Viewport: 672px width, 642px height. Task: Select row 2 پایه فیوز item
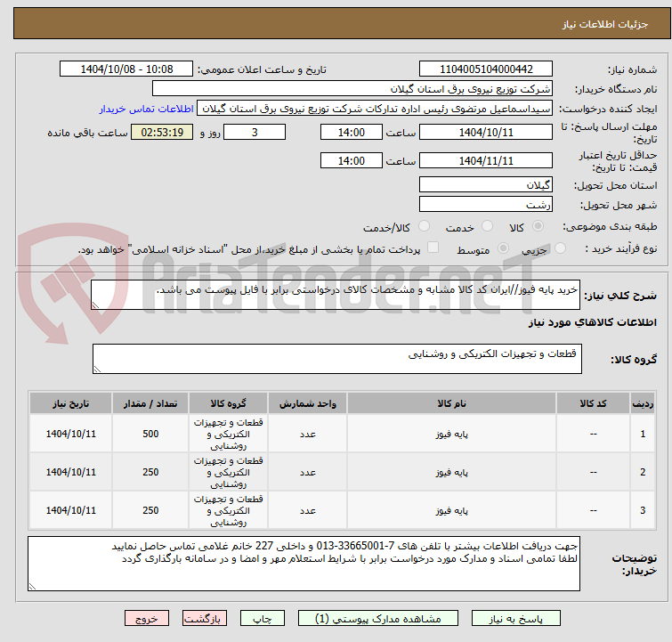click(x=452, y=472)
